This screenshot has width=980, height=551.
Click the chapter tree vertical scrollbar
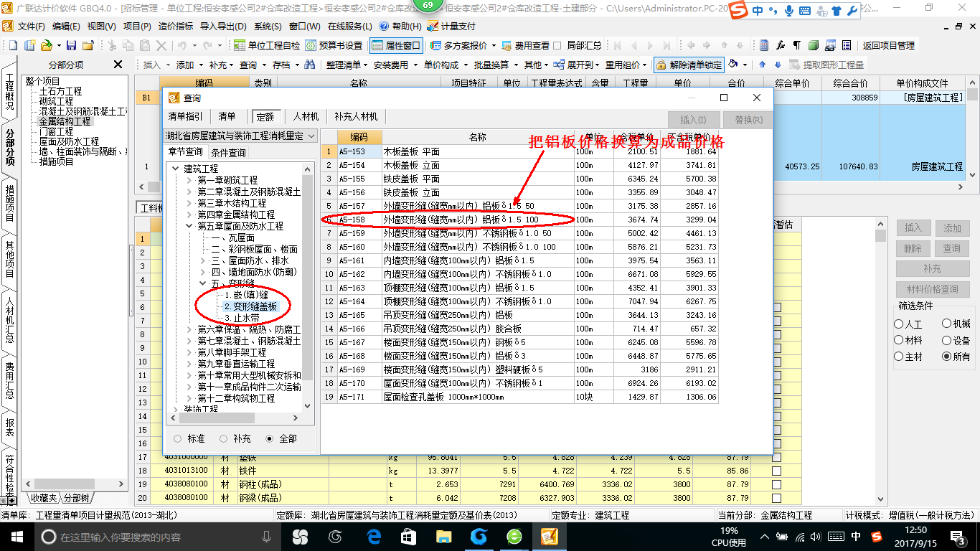pyautogui.click(x=308, y=287)
